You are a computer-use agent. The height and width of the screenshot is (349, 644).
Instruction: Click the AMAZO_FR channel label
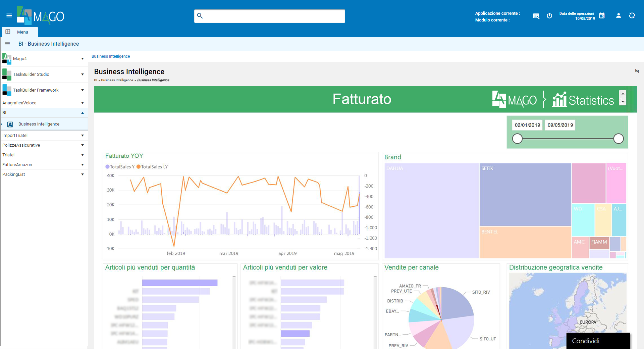click(410, 286)
